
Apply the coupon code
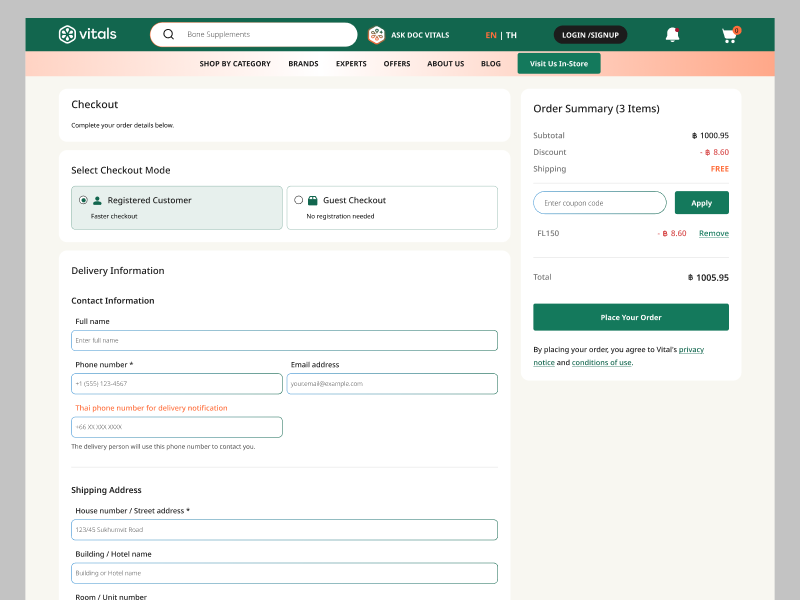pyautogui.click(x=702, y=203)
